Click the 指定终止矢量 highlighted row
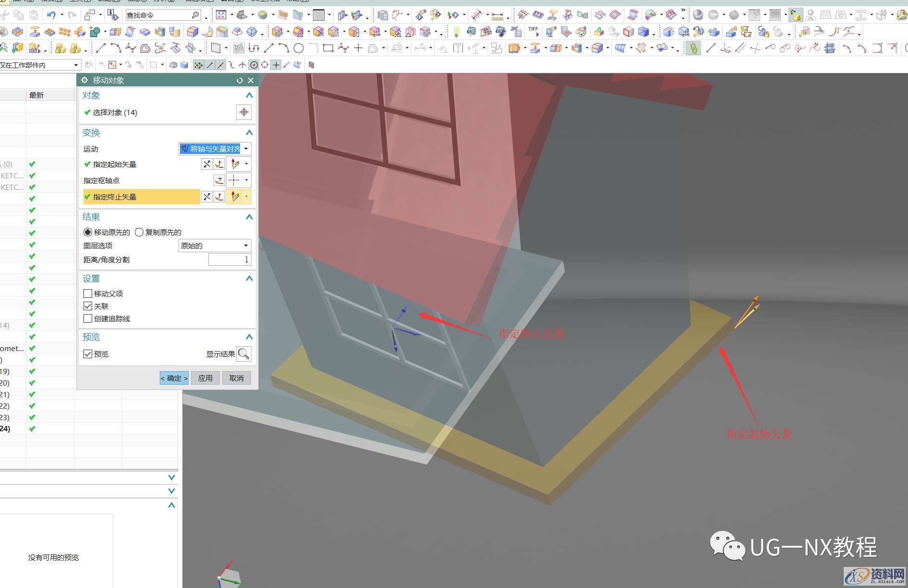Viewport: 908px width, 588px height. [x=141, y=197]
